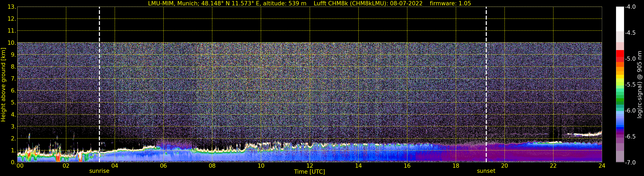Click the height axis tick label '7.'
The image size is (644, 176).
point(13,79)
